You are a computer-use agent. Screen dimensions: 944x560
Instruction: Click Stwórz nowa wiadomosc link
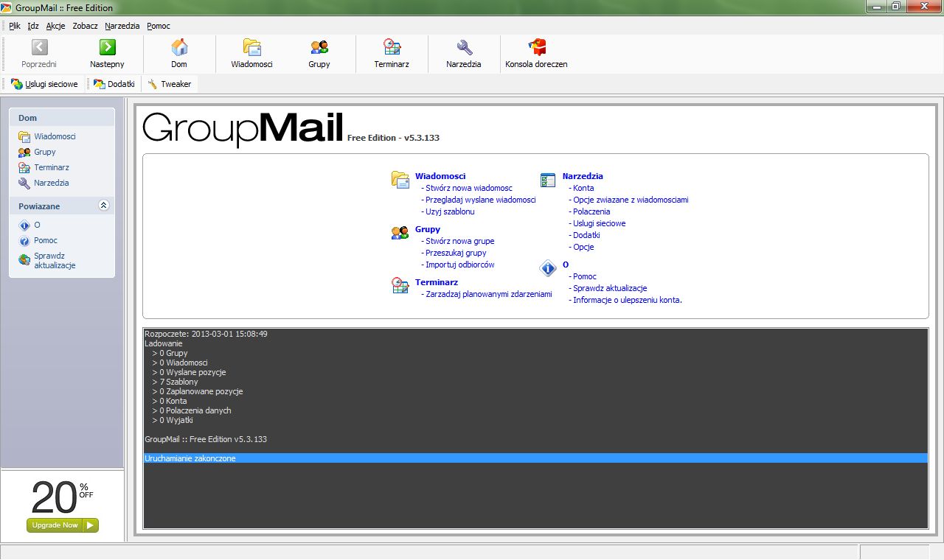point(469,188)
